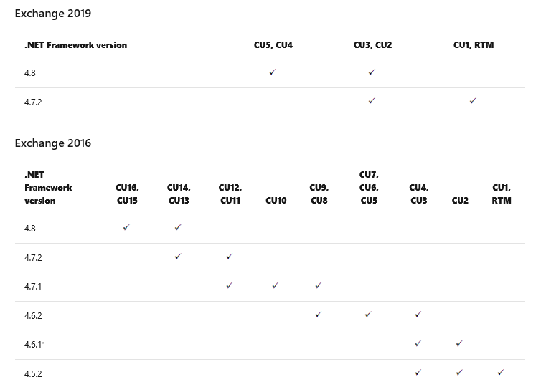Click the 4.6.1 row label in Exchange 2016
Viewport: 546px width, 392px height.
[x=34, y=345]
